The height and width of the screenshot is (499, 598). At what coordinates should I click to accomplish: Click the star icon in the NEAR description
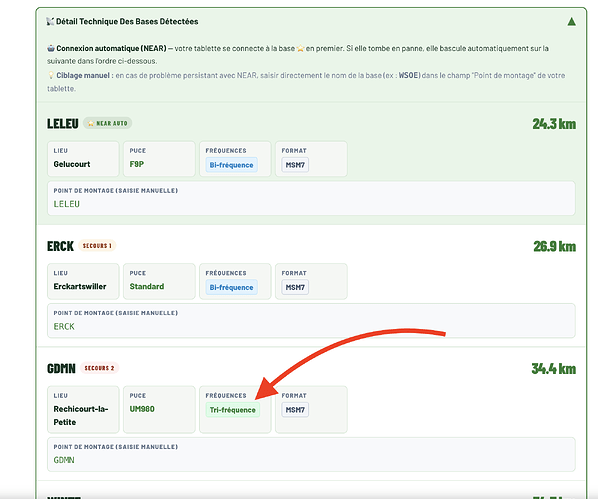tap(300, 48)
